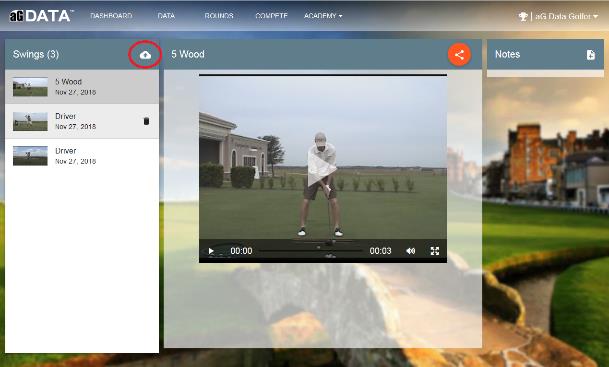Image resolution: width=609 pixels, height=367 pixels.
Task: Open the aG Data Golfer account menu
Action: [x=566, y=16]
